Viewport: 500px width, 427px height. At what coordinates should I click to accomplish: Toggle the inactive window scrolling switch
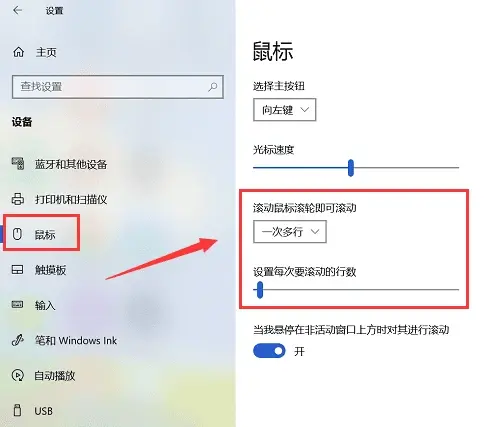(x=269, y=351)
